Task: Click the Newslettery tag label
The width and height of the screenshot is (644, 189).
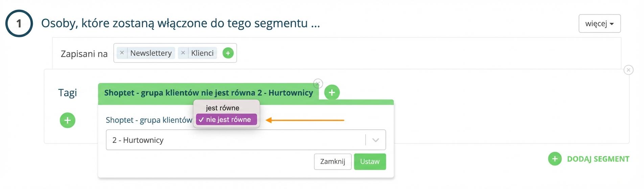Action: pos(151,53)
